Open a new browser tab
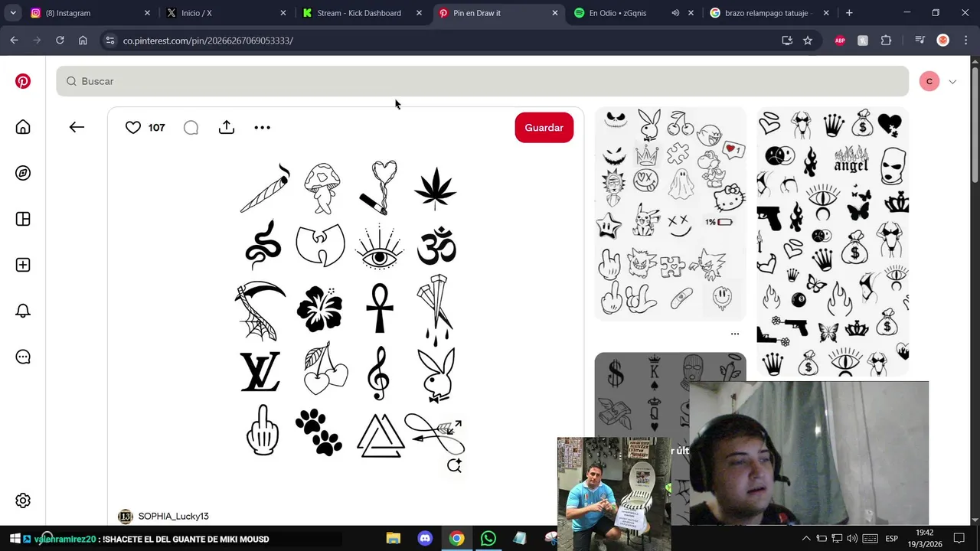This screenshot has width=980, height=551. pos(849,13)
